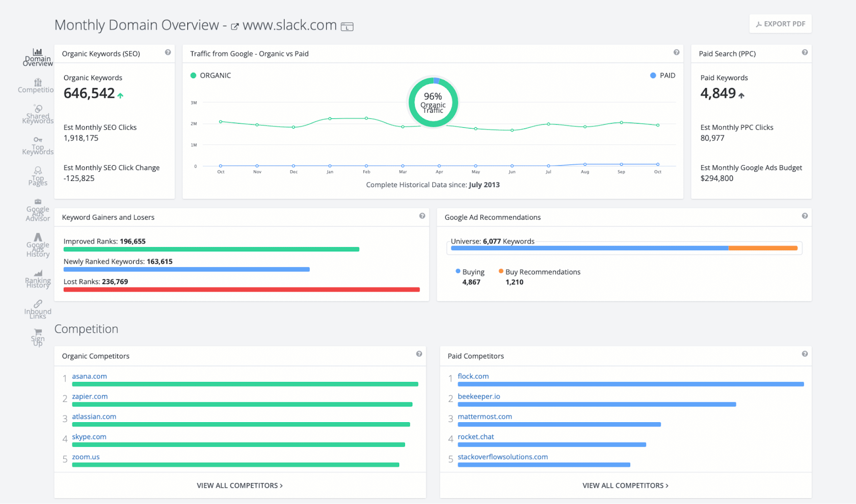Click organic data point above Jun
Screen dimensions: 856x504
click(512, 130)
